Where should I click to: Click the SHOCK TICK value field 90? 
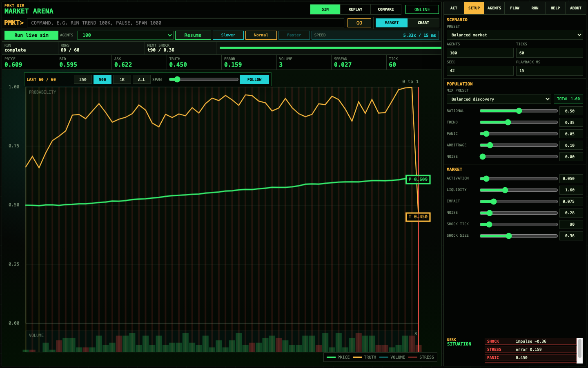(x=571, y=224)
